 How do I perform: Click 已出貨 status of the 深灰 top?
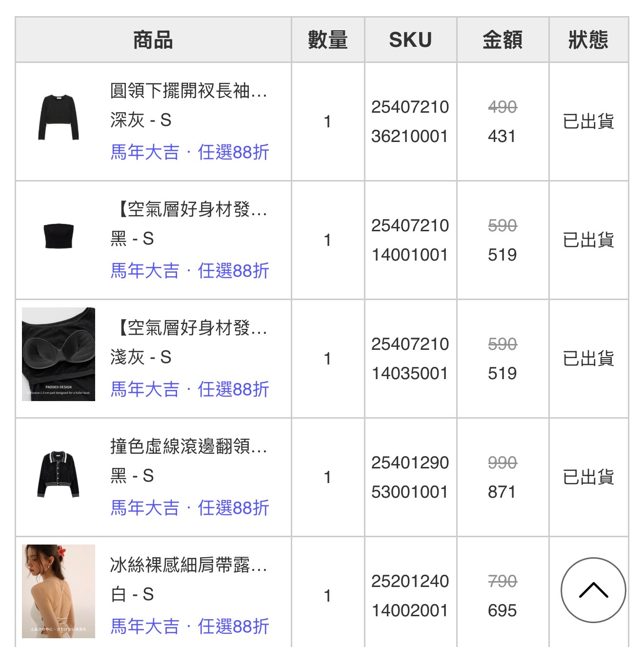(588, 121)
